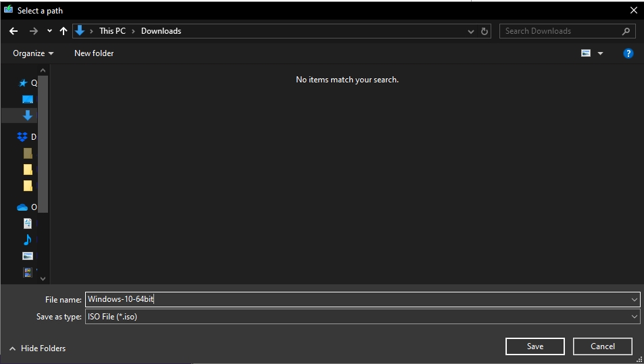The height and width of the screenshot is (364, 644).
Task: Select Downloads in the breadcrumb path
Action: [x=161, y=31]
